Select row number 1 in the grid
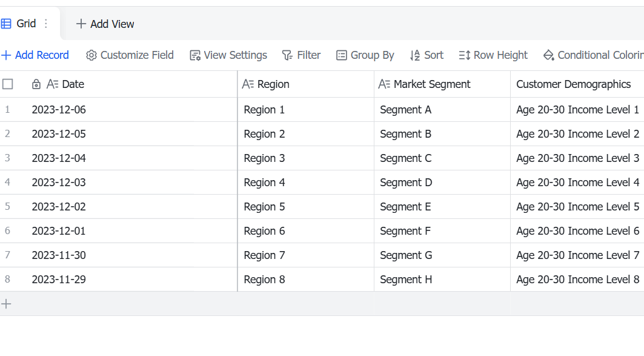The image size is (644, 356). pyautogui.click(x=7, y=110)
